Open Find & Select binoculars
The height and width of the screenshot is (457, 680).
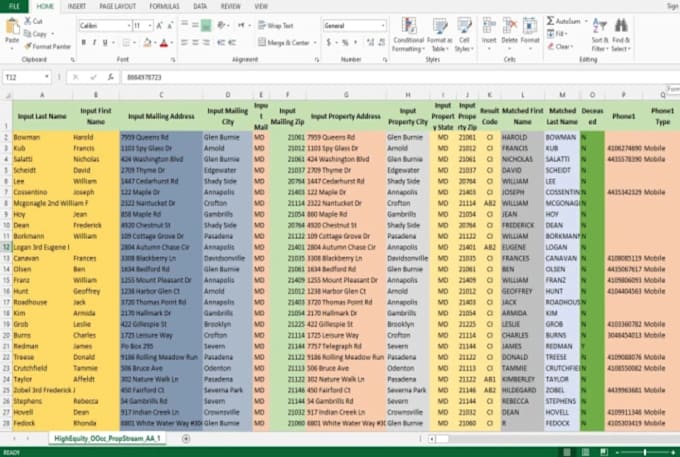point(621,35)
